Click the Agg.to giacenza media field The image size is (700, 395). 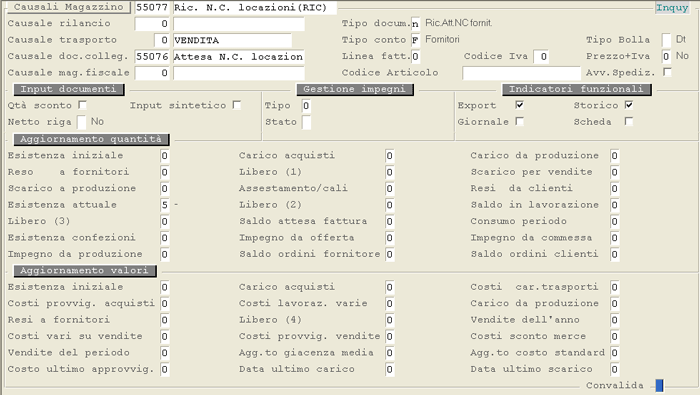(x=390, y=353)
